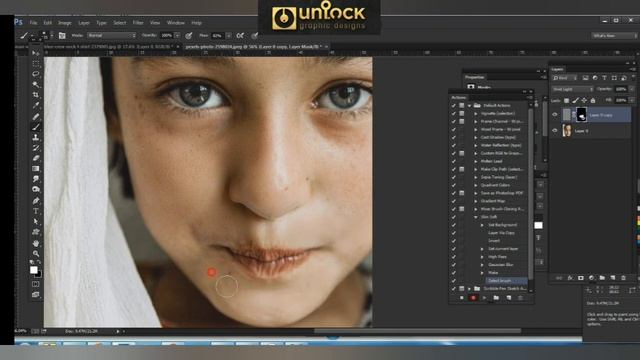Click the Layer 0 image thumbnail
This screenshot has height=360, width=640.
(x=567, y=131)
